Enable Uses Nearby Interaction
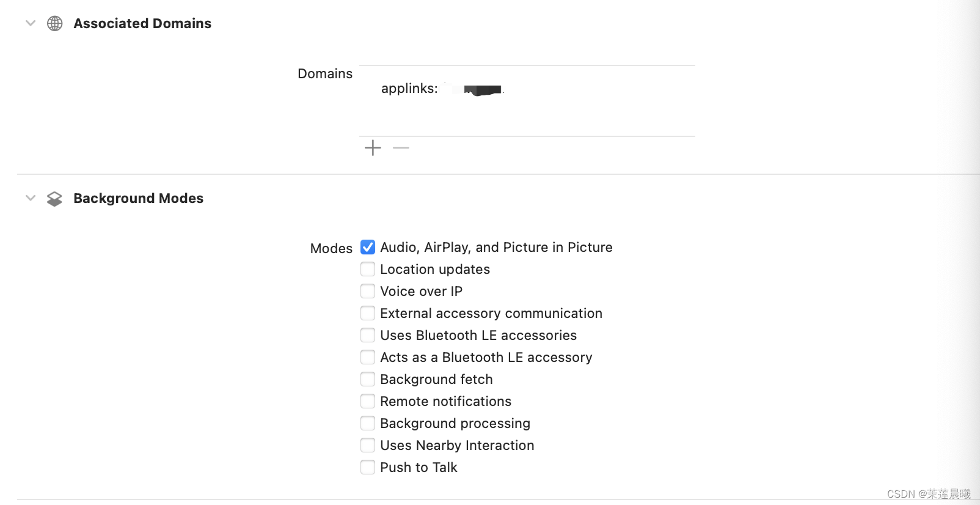The image size is (980, 505). click(367, 445)
